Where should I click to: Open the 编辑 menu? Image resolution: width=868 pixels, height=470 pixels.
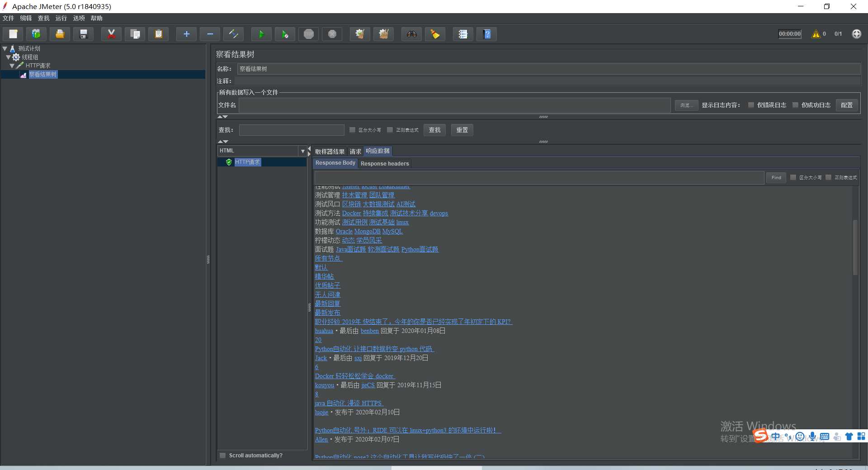pos(26,18)
